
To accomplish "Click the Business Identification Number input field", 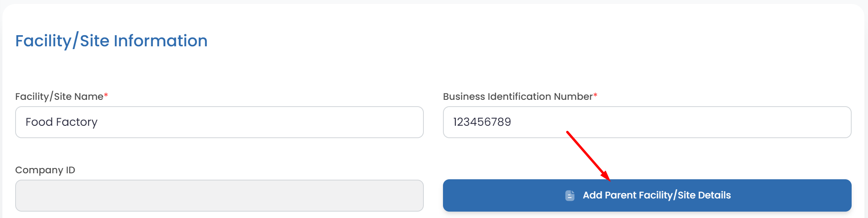I will tap(678, 122).
